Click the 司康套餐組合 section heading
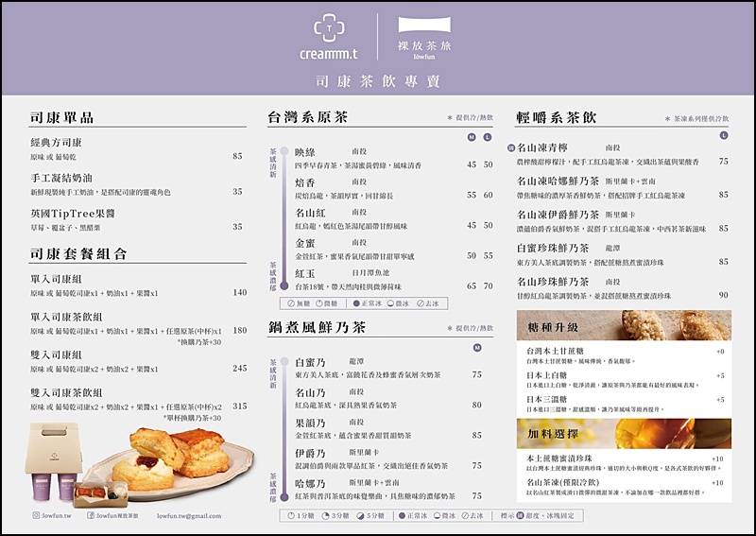Image resolution: width=756 pixels, height=536 pixels. 76,253
